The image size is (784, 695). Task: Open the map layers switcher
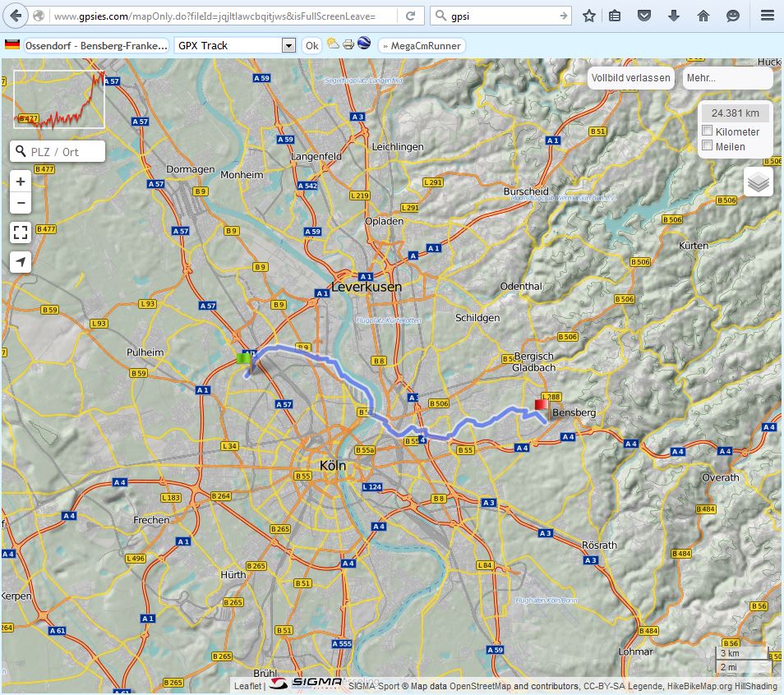pyautogui.click(x=759, y=182)
